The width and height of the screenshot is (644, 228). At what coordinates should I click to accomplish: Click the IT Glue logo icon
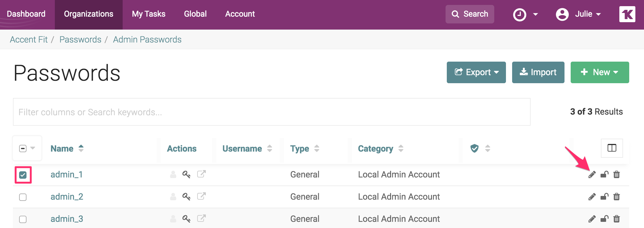[x=627, y=14]
